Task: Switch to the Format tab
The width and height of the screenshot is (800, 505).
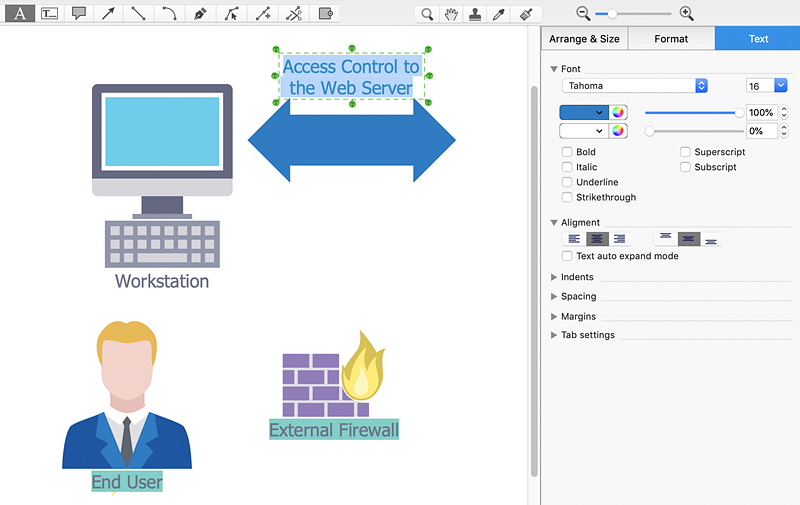Action: [x=671, y=39]
